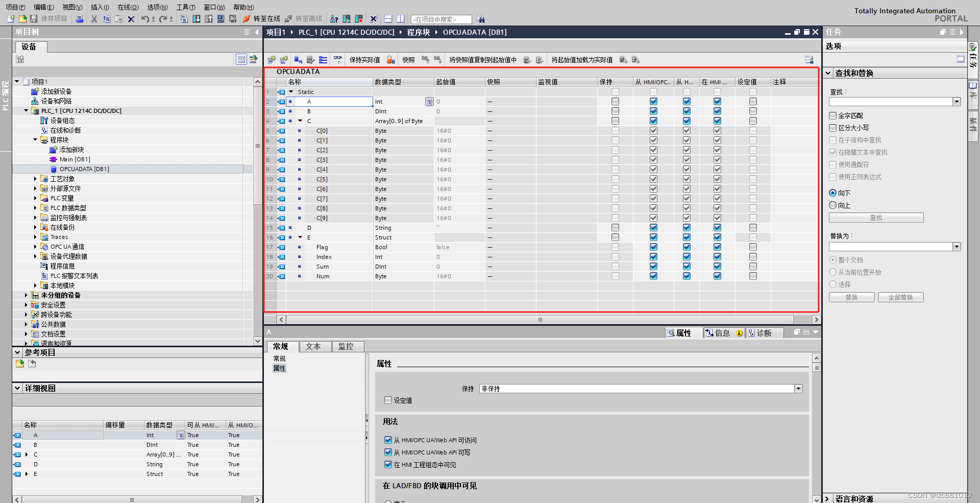The image size is (980, 503).
Task: Expand all rows icon in DB toolbar
Action: [323, 60]
